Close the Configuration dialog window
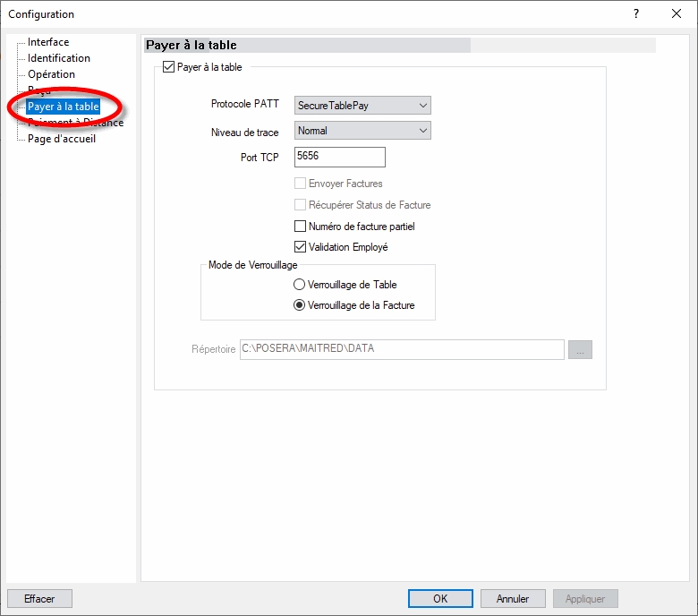The height and width of the screenshot is (616, 698). tap(677, 14)
